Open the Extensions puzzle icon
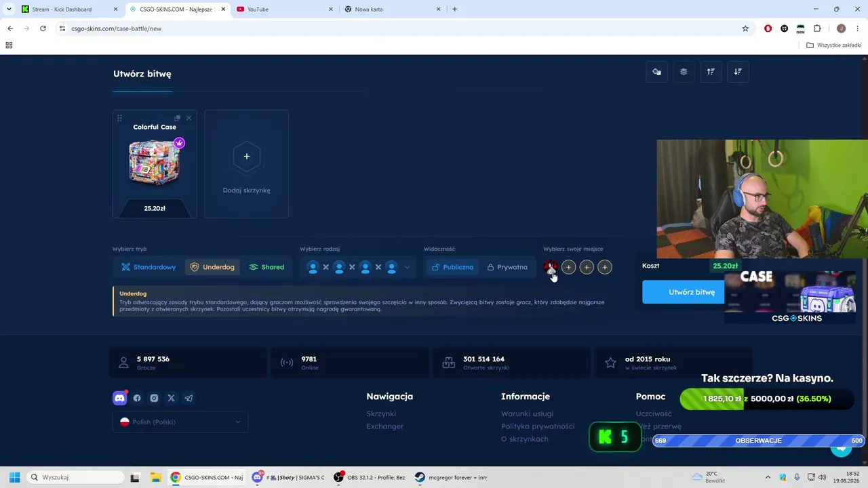 pos(817,28)
